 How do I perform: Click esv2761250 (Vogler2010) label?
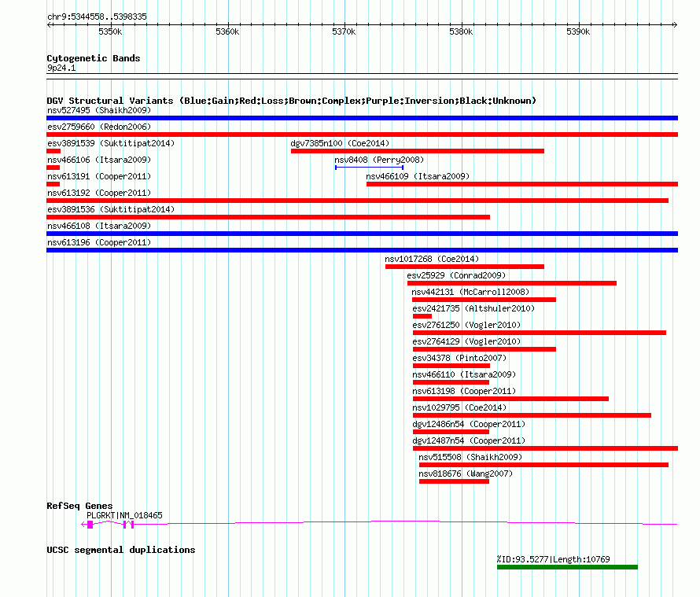466,325
